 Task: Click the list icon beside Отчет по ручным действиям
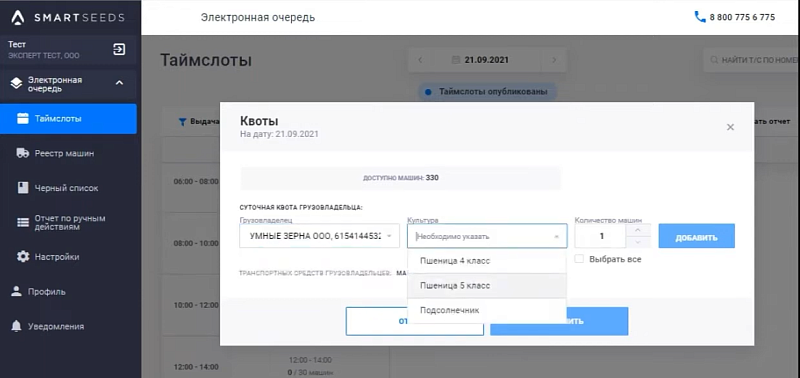(x=23, y=222)
